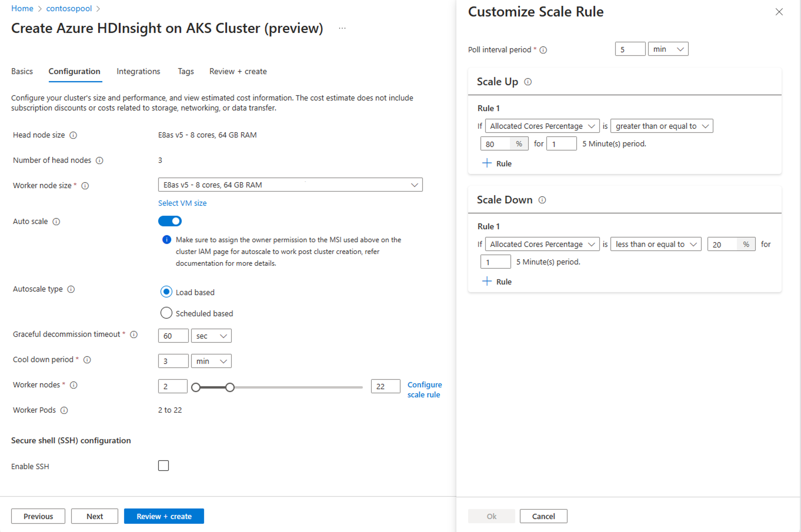Click the maximum handle of Worker nodes slider
801x532 pixels.
point(230,387)
